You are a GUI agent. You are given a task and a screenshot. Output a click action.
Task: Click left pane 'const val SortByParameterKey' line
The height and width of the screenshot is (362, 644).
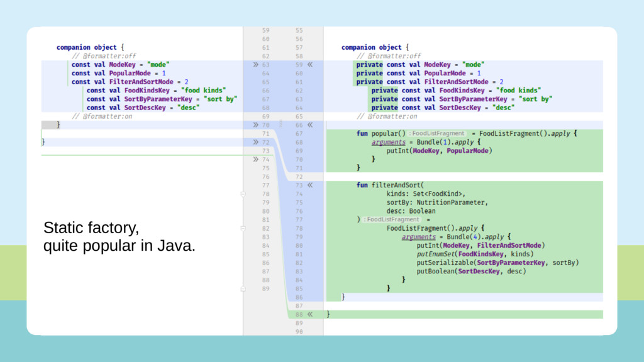[162, 99]
